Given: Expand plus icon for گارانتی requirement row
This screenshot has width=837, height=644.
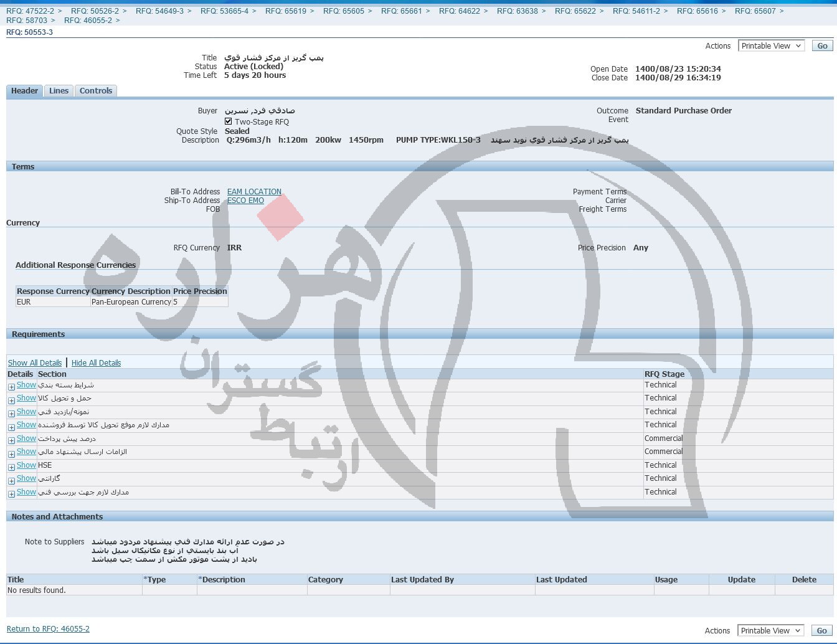Looking at the screenshot, I should (x=11, y=481).
